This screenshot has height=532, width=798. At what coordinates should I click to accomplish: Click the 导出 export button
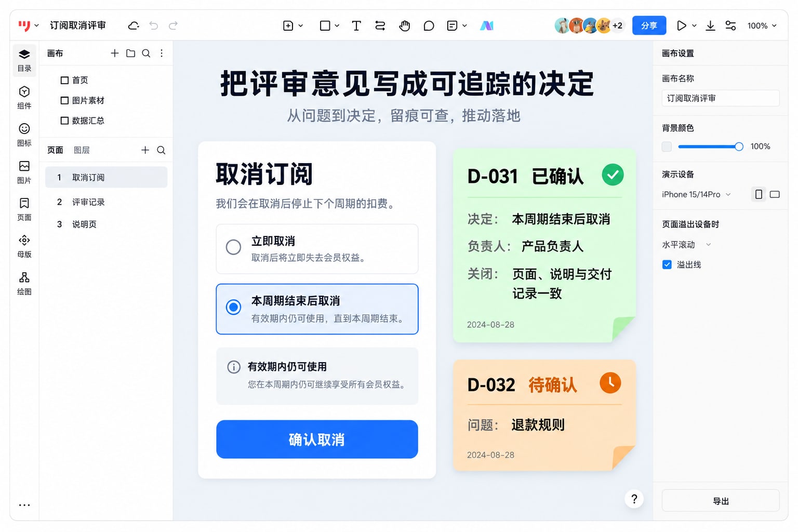[721, 501]
